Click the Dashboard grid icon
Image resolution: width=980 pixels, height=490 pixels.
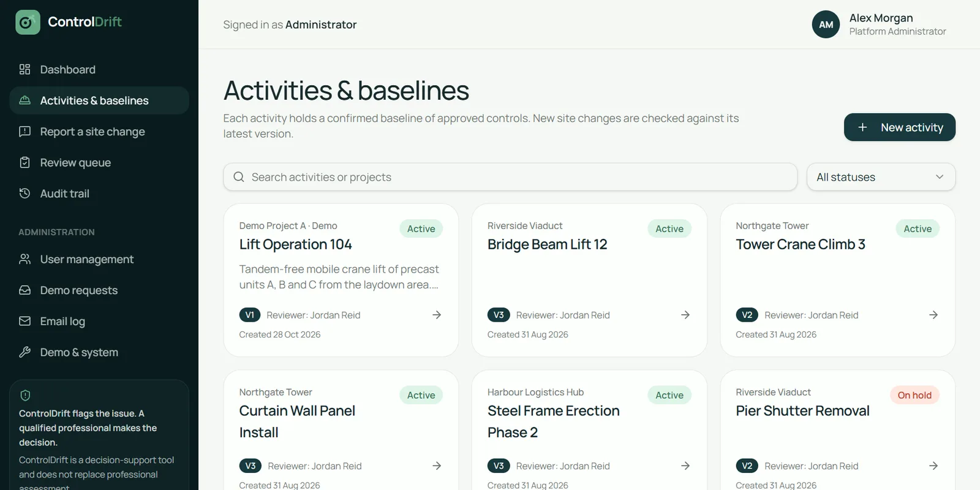tap(24, 69)
